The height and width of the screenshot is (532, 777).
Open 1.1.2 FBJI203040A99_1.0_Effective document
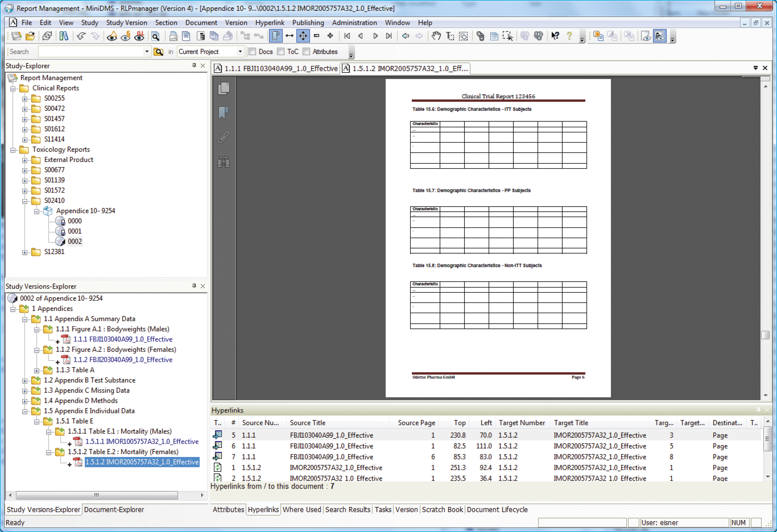point(123,360)
